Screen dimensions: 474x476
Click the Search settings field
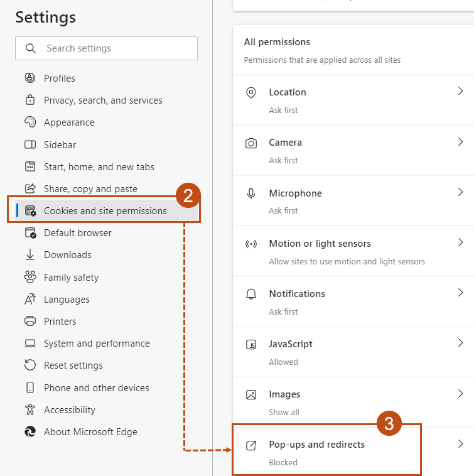(107, 48)
